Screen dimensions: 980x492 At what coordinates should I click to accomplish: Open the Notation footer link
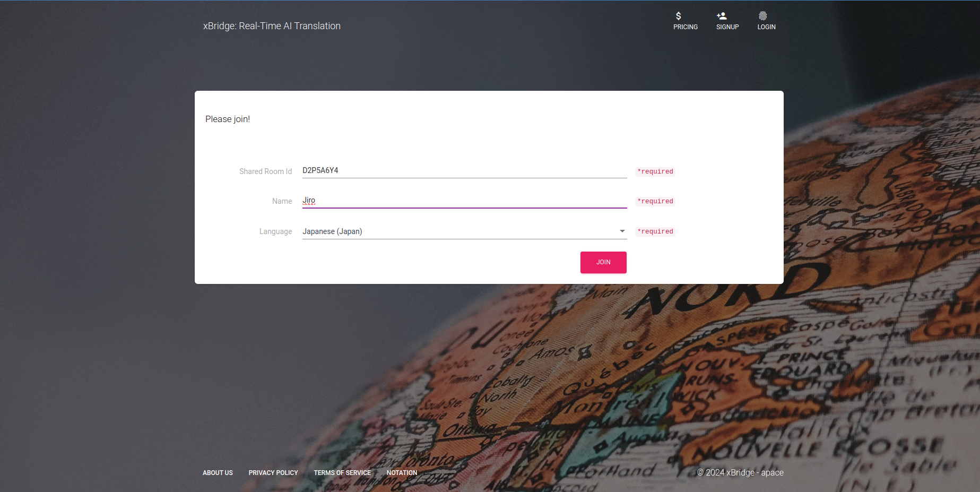click(402, 473)
